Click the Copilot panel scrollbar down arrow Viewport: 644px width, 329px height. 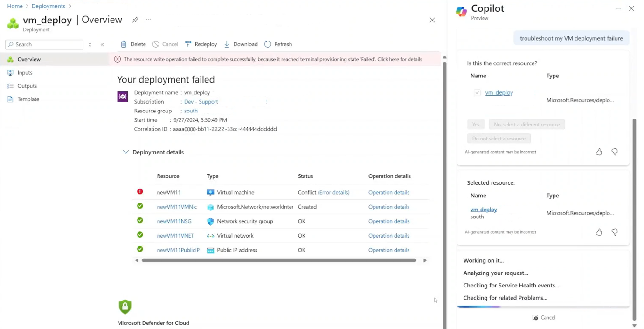pyautogui.click(x=634, y=326)
